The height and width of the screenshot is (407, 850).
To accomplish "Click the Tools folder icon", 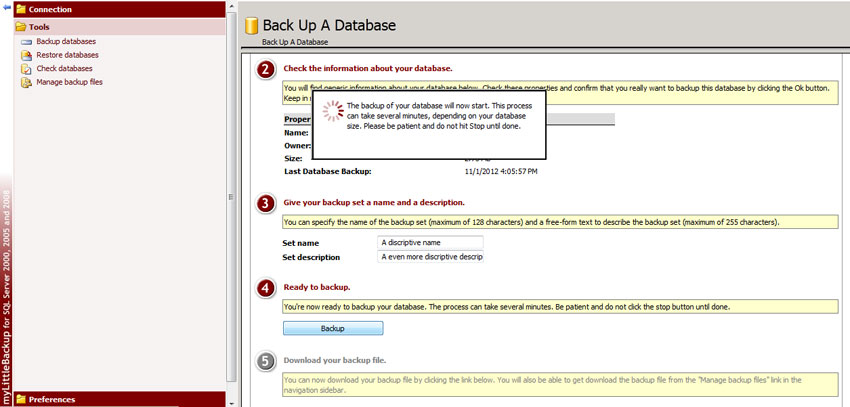I will 21,27.
